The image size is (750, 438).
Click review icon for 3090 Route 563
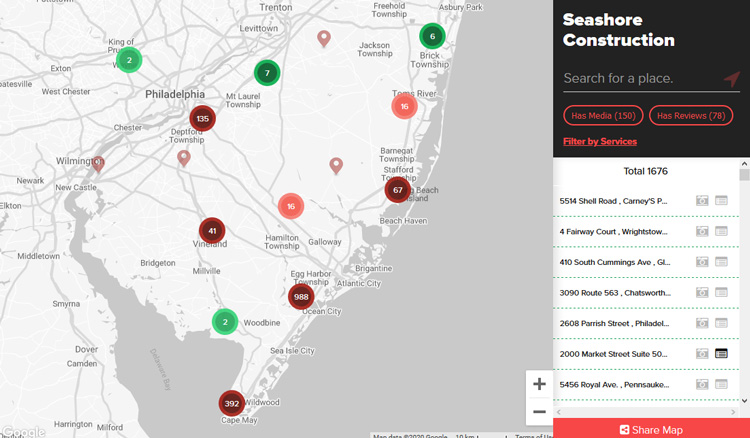pyautogui.click(x=721, y=292)
